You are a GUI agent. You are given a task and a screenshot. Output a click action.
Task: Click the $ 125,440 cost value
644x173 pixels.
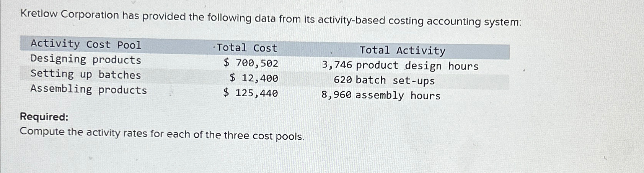click(251, 93)
